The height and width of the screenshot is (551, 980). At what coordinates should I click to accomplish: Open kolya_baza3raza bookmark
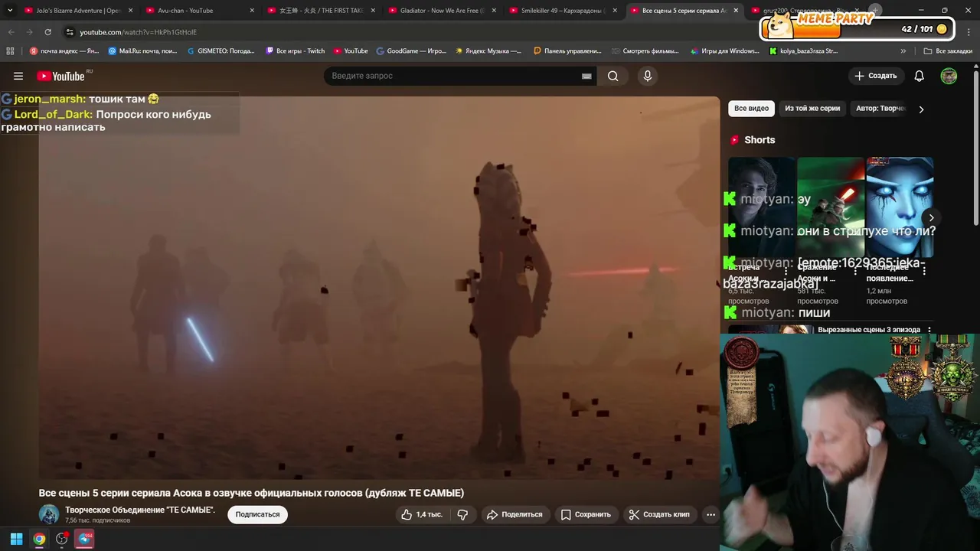[x=804, y=51]
